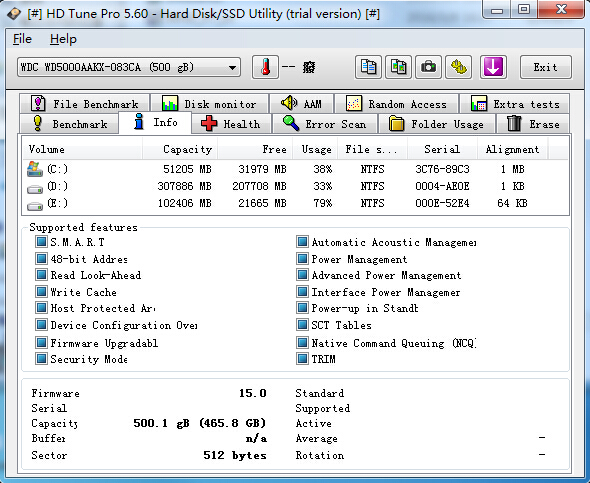Toggle the Power-up in Standby checkbox
The height and width of the screenshot is (483, 590).
(x=302, y=308)
